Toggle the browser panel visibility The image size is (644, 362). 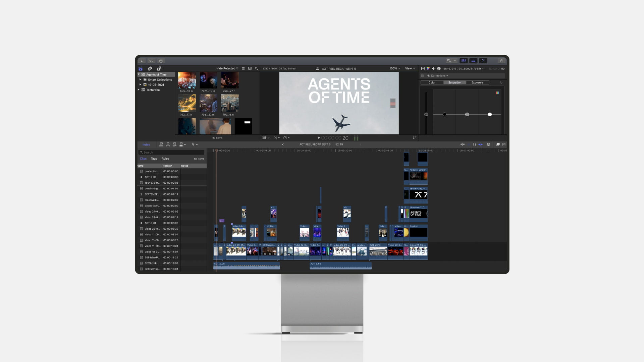(x=464, y=61)
